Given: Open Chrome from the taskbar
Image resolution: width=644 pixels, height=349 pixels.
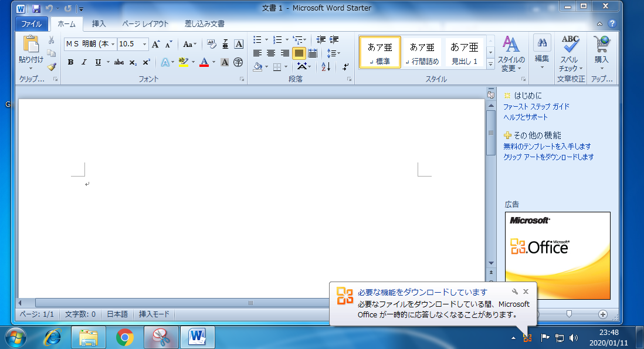Looking at the screenshot, I should coord(125,337).
